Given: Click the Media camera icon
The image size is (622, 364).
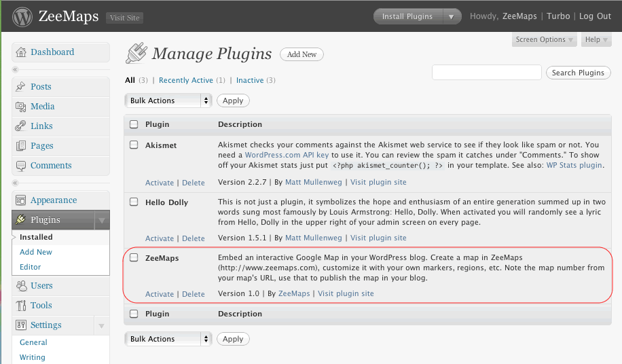Looking at the screenshot, I should pyautogui.click(x=20, y=106).
